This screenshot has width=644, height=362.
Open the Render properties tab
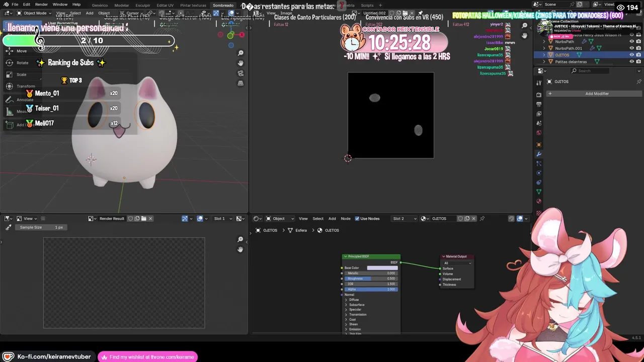click(539, 95)
